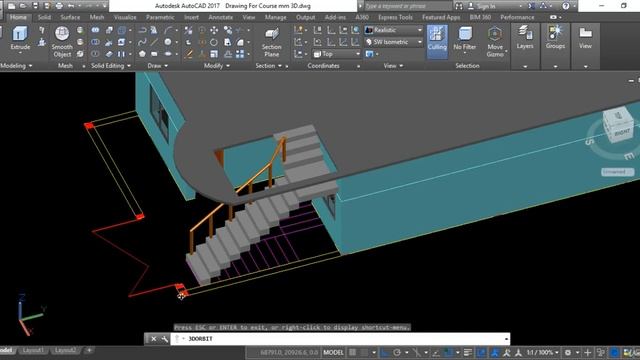
Task: Toggle Polar tracking in status bar
Action: pos(397,352)
